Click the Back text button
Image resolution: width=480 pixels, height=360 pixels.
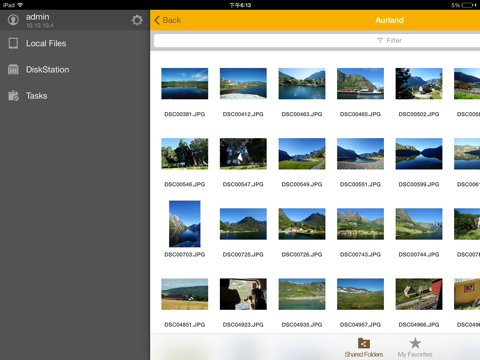click(x=172, y=20)
